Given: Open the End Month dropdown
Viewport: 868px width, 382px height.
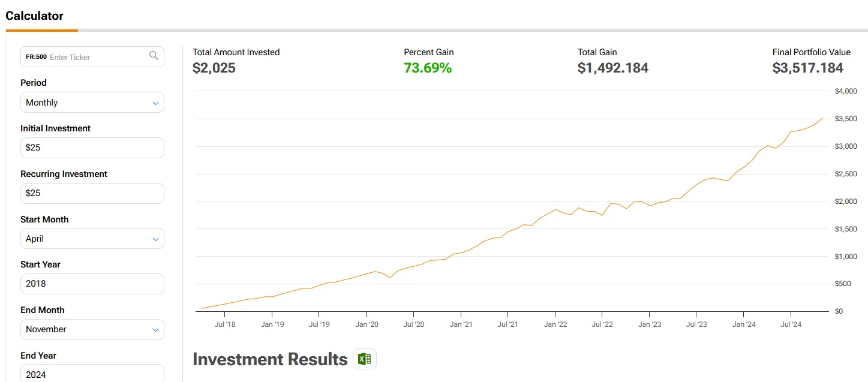Looking at the screenshot, I should click(x=92, y=329).
